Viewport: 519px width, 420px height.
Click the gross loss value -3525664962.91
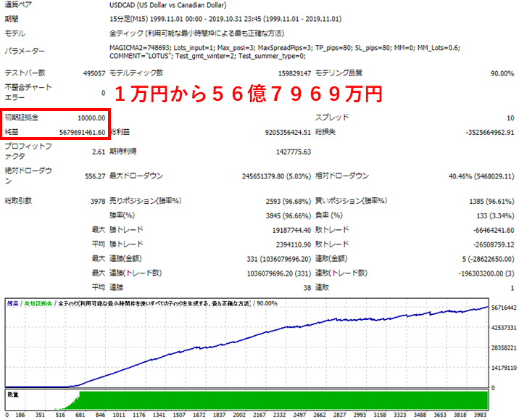[490, 133]
